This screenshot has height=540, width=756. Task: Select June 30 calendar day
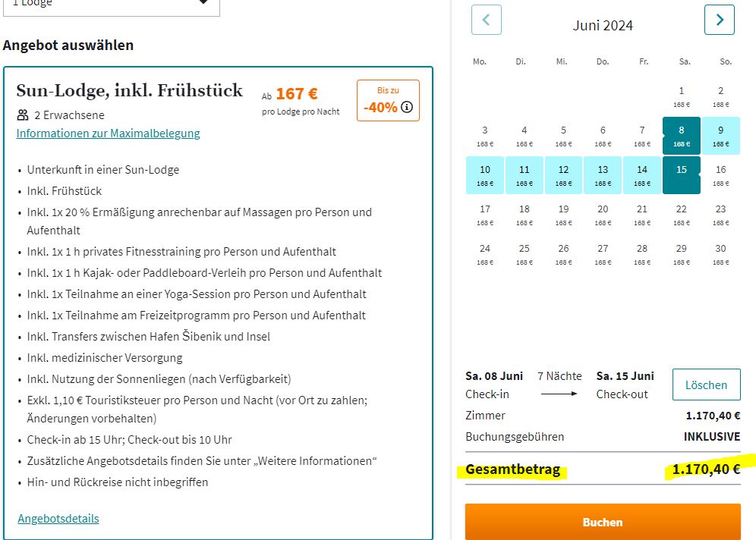point(721,254)
